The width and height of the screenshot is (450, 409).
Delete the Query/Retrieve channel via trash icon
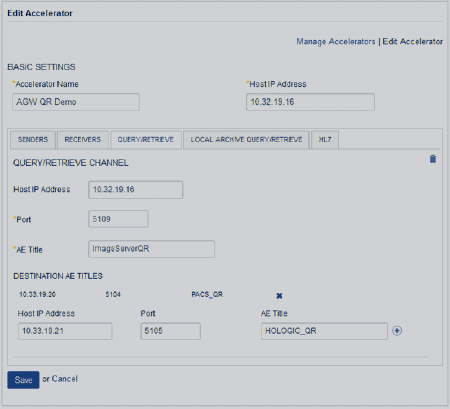click(433, 159)
